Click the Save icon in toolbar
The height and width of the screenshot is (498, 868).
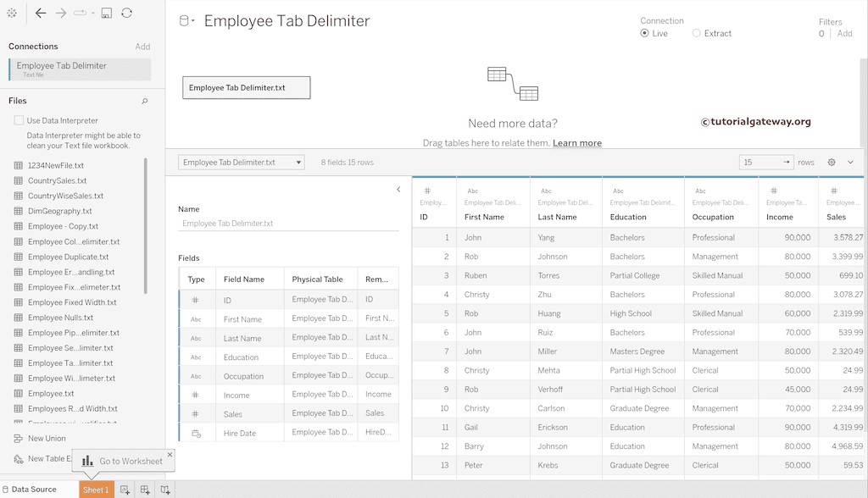coord(106,13)
